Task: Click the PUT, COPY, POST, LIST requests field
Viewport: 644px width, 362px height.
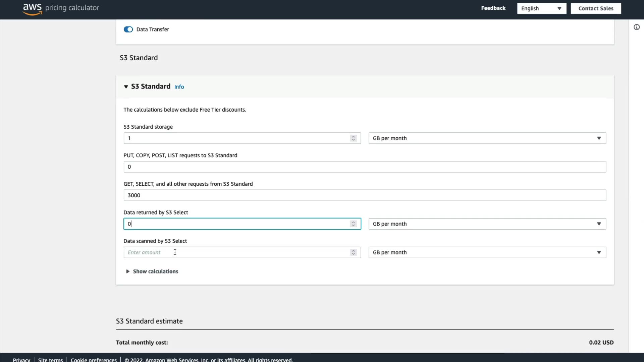Action: 364,167
